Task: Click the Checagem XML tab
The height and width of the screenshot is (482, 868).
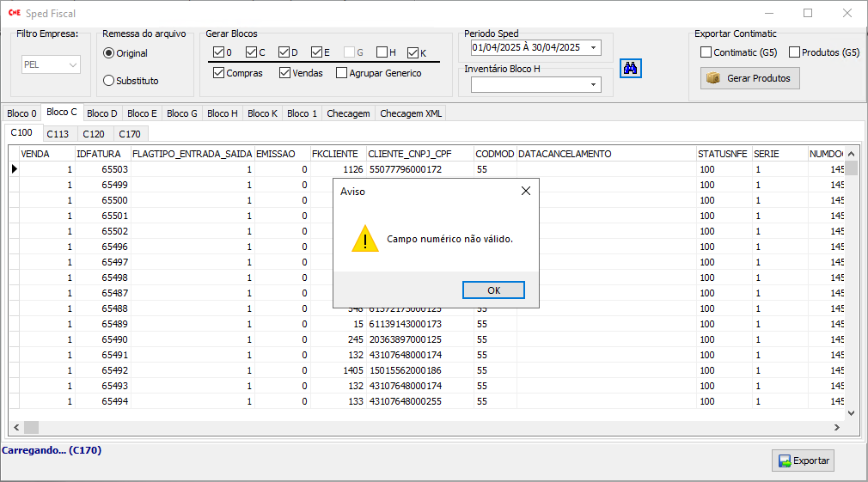Action: click(x=411, y=113)
